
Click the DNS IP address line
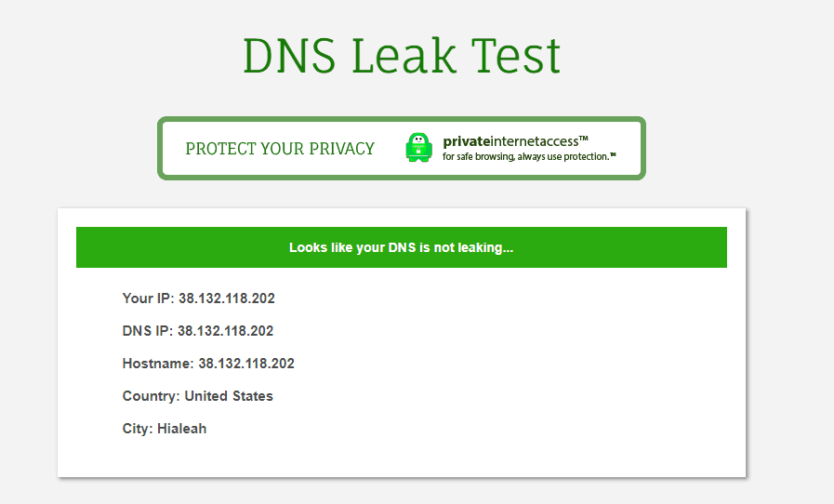click(198, 330)
